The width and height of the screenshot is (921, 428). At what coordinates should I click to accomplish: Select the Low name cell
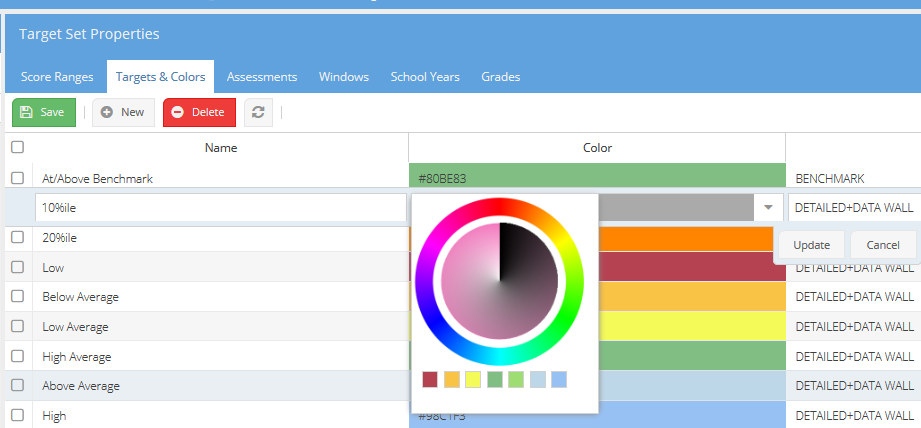click(x=220, y=268)
